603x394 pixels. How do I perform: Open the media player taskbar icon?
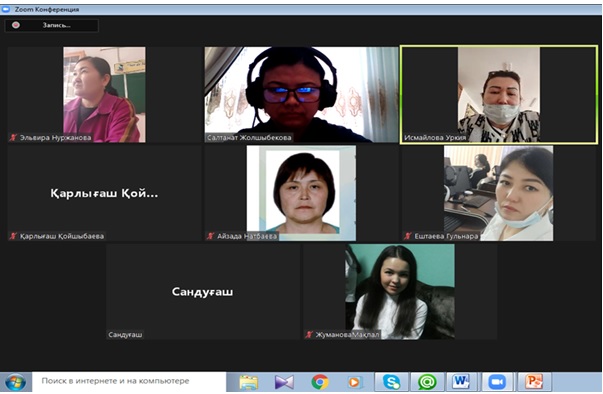point(355,382)
